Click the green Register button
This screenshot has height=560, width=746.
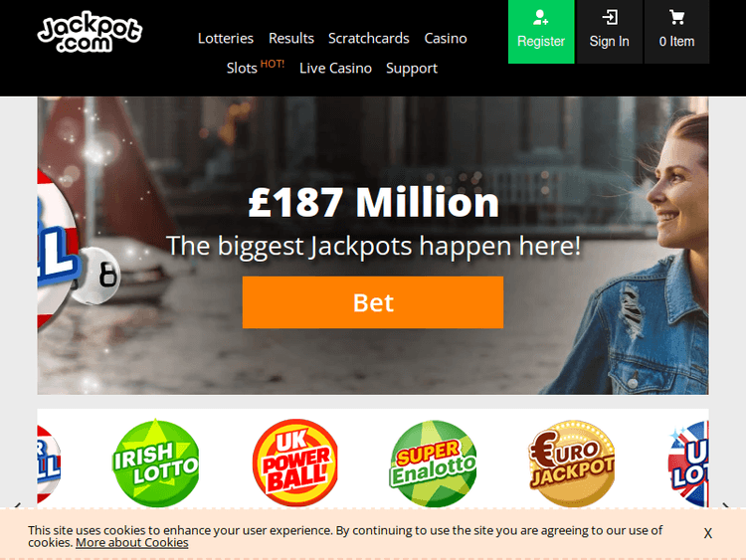point(541,32)
